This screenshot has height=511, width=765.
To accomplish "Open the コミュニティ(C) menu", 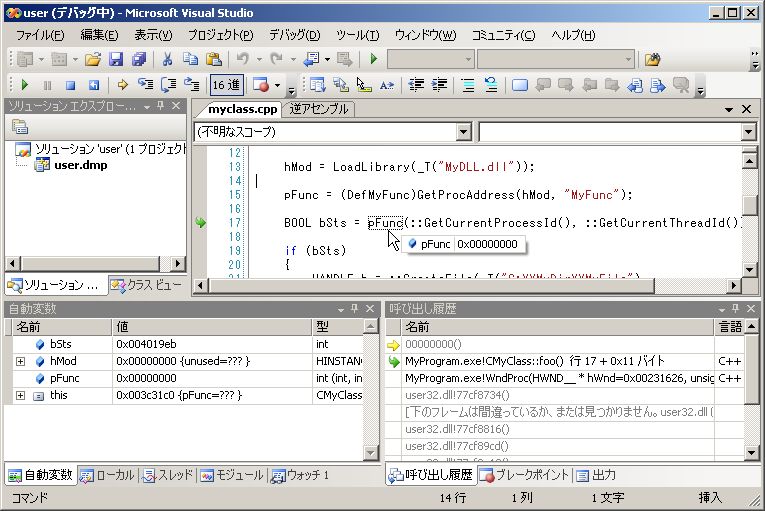I will tap(503, 35).
